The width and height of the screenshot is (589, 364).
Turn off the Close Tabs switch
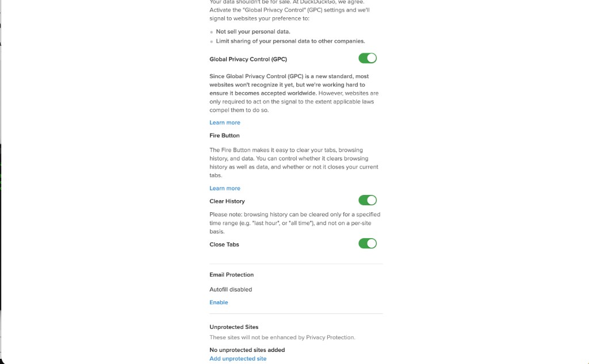coord(368,243)
